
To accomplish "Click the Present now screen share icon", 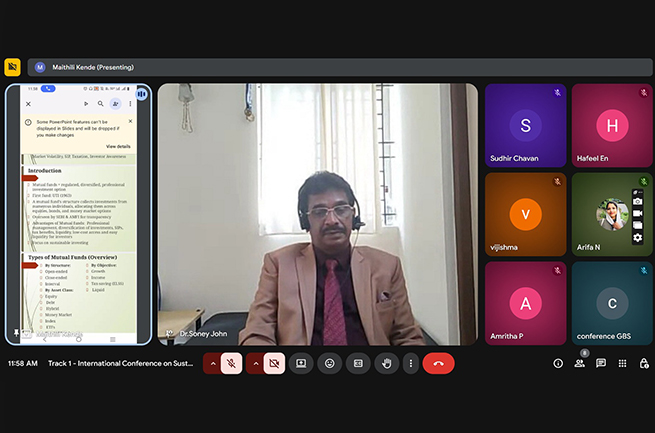I will 300,364.
